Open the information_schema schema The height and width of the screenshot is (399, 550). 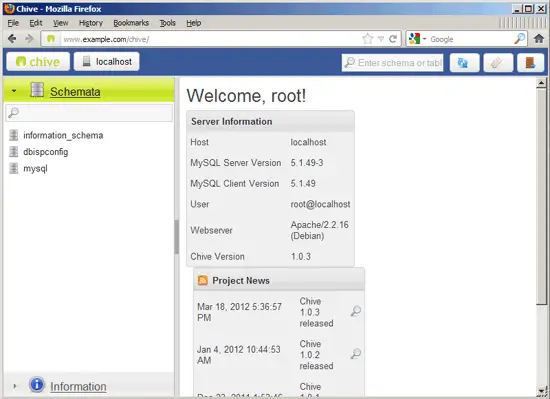coord(63,135)
